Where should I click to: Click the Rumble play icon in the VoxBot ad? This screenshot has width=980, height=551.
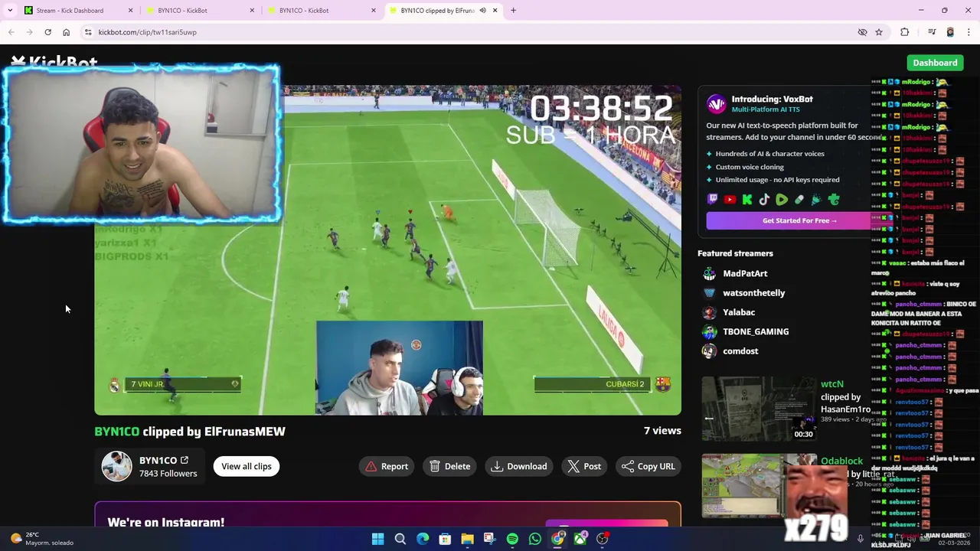(782, 200)
